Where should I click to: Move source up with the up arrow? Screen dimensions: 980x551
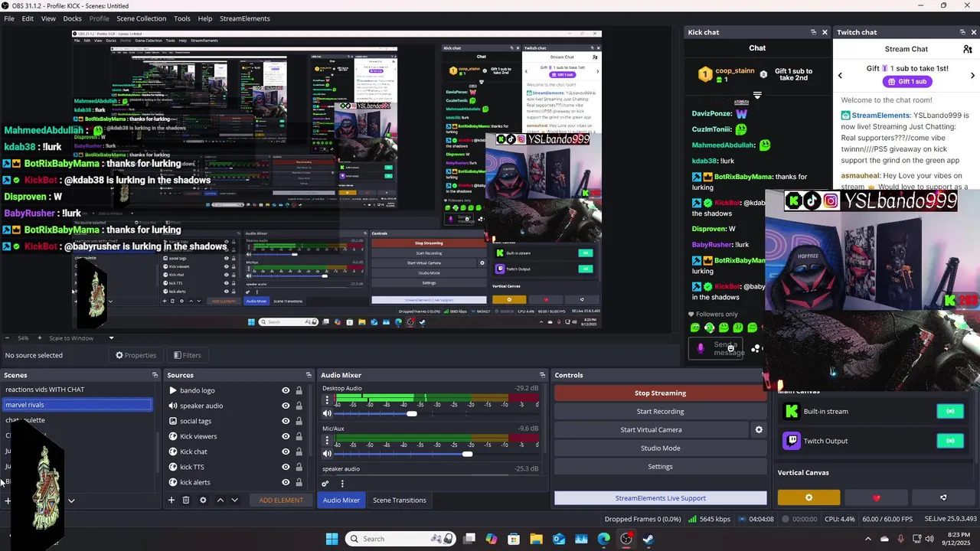click(220, 500)
